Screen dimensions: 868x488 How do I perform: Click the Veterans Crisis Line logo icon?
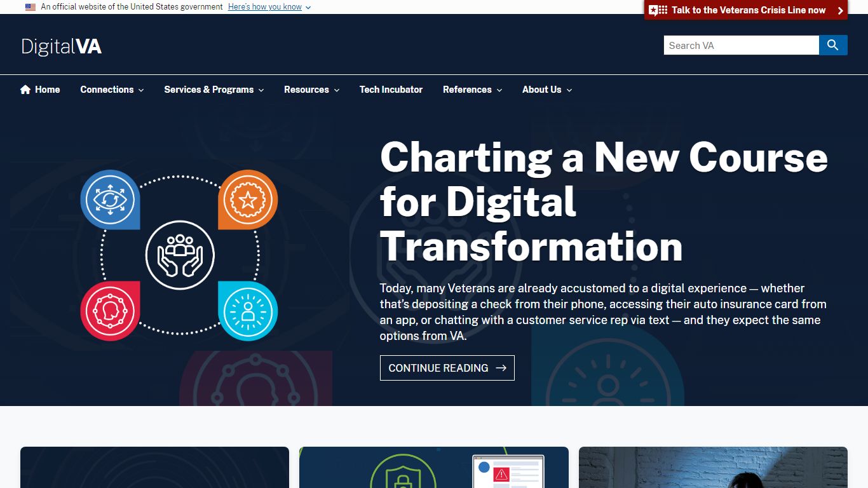658,10
